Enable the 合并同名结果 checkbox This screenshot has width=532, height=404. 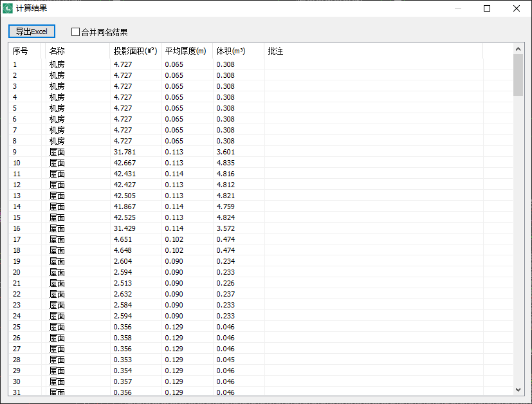[x=76, y=32]
